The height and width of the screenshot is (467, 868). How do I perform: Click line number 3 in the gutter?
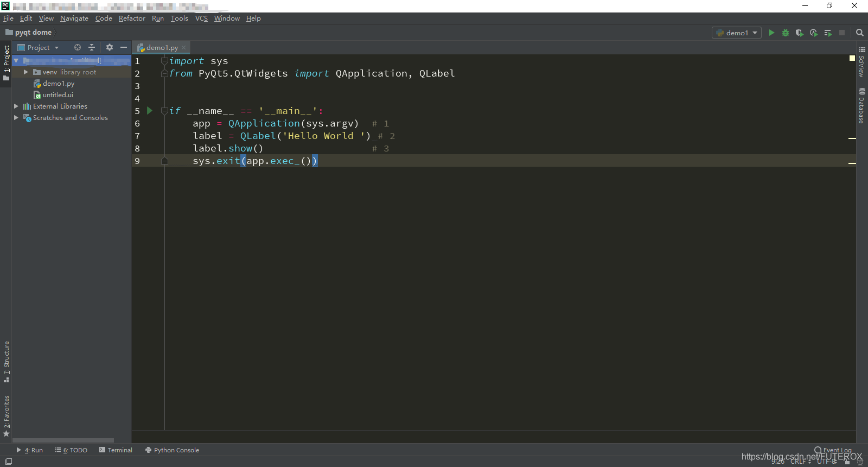[137, 86]
